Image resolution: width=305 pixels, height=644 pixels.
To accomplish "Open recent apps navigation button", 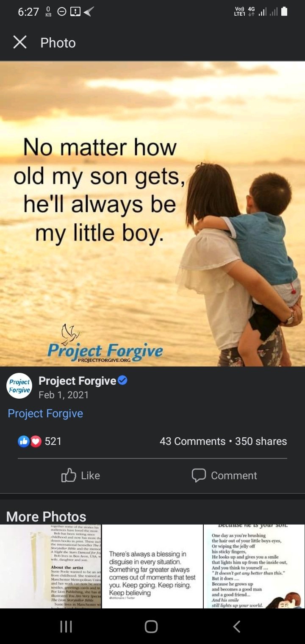I will [x=66, y=627].
